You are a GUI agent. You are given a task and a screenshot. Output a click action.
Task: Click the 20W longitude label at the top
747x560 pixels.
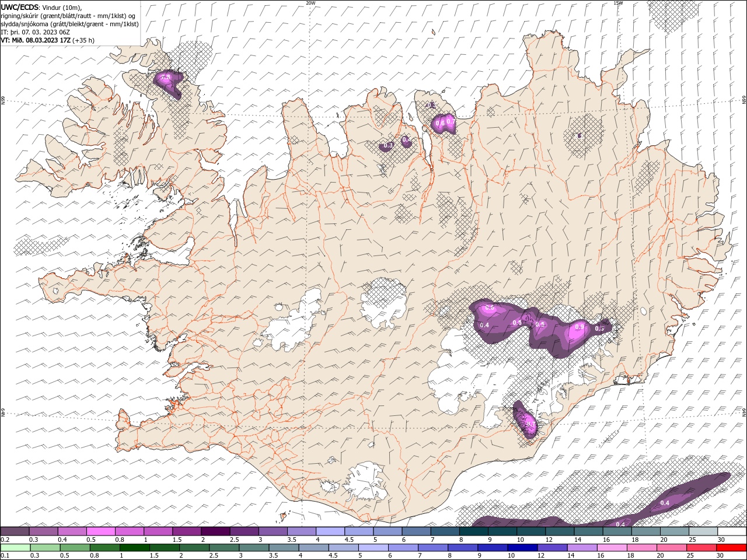310,3
